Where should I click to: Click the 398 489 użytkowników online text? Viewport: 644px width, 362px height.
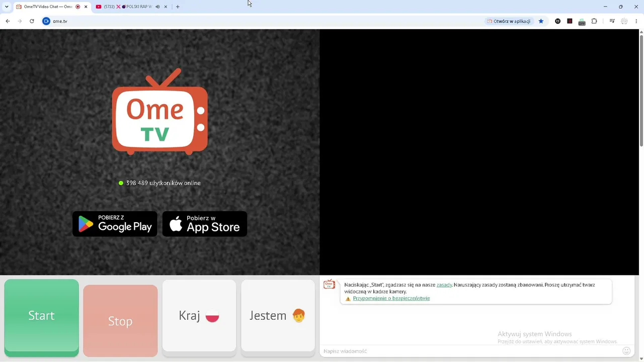(164, 183)
